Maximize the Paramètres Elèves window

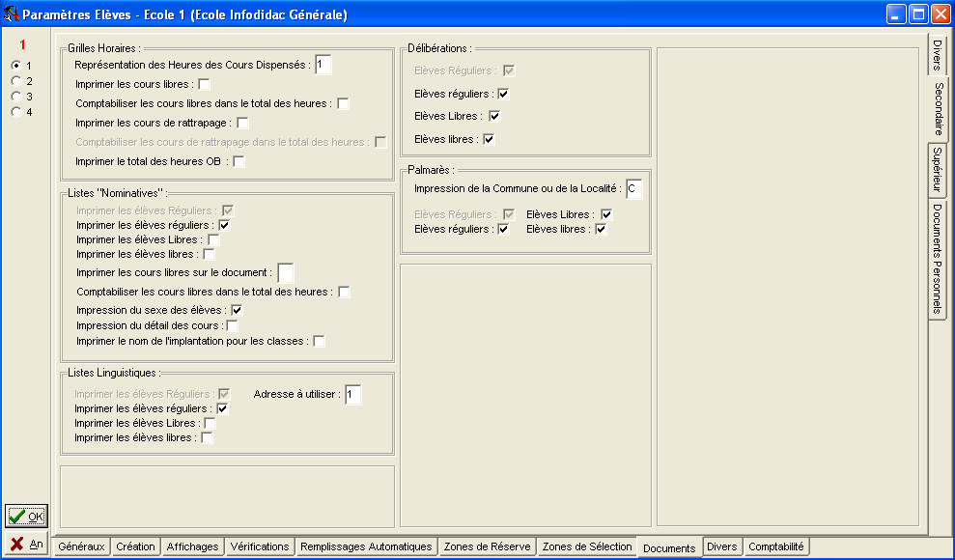point(918,14)
